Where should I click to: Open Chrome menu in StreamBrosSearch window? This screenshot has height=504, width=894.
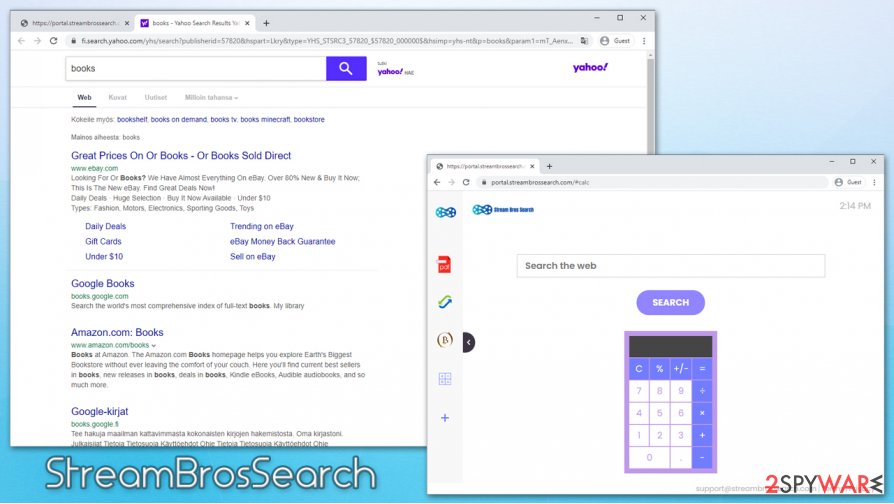tap(874, 182)
